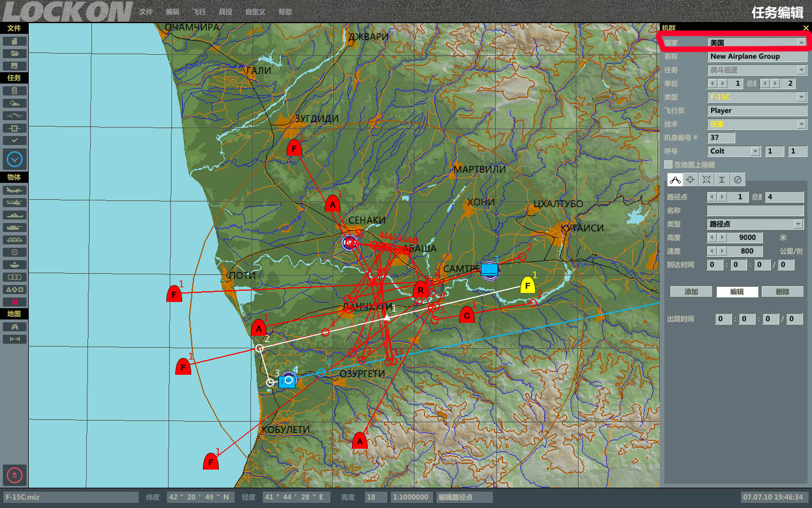The image size is (812, 508).
Task: Select the yellow F aircraft marker on the map
Action: coord(527,286)
